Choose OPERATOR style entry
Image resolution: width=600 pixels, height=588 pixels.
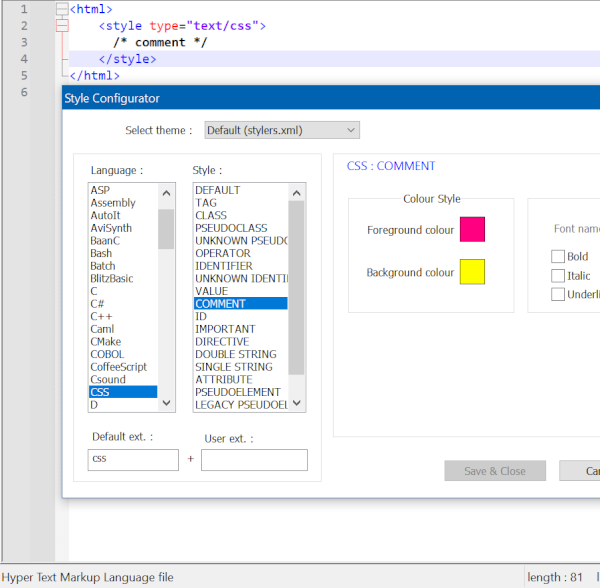pyautogui.click(x=241, y=253)
